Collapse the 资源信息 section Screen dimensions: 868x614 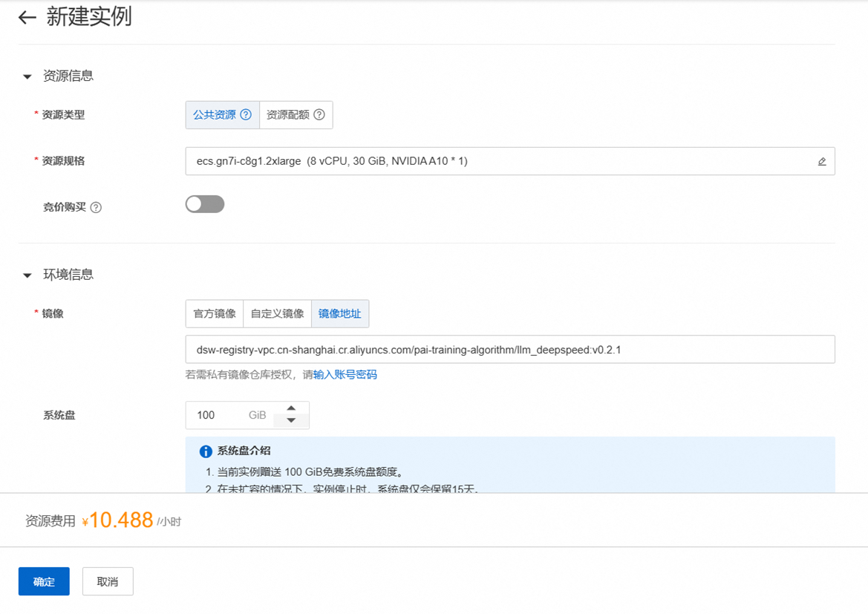[x=27, y=76]
